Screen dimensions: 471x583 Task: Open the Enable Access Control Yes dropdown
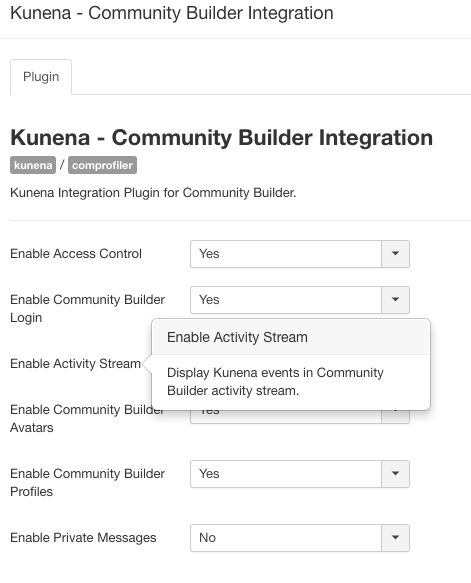(x=300, y=254)
